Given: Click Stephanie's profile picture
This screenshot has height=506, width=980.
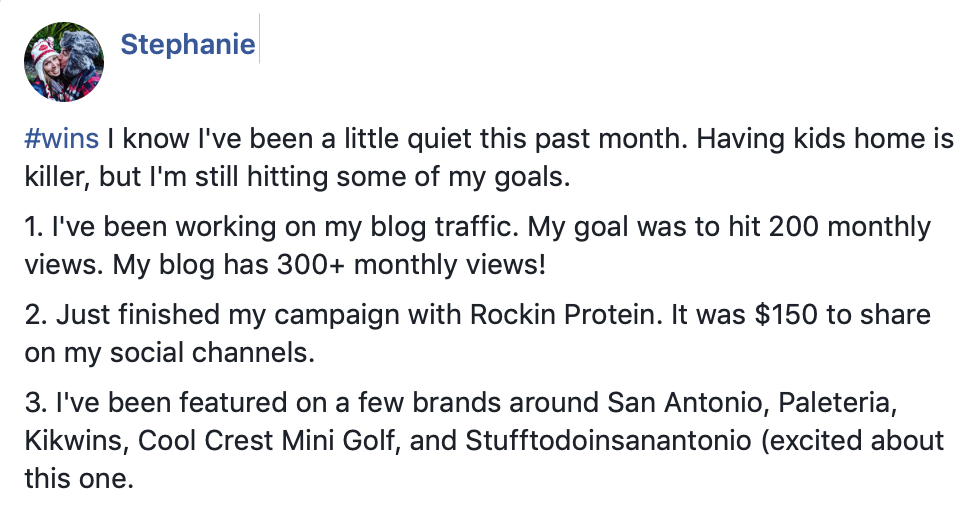Looking at the screenshot, I should 63,62.
